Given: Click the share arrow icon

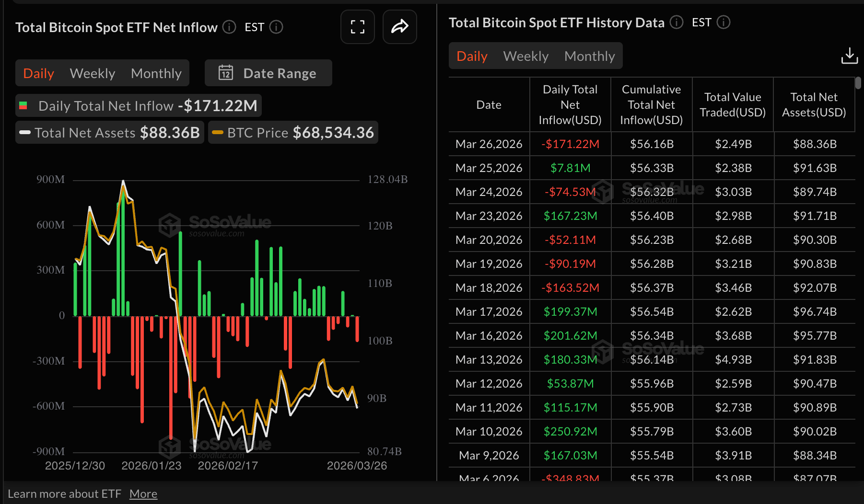Looking at the screenshot, I should 399,27.
